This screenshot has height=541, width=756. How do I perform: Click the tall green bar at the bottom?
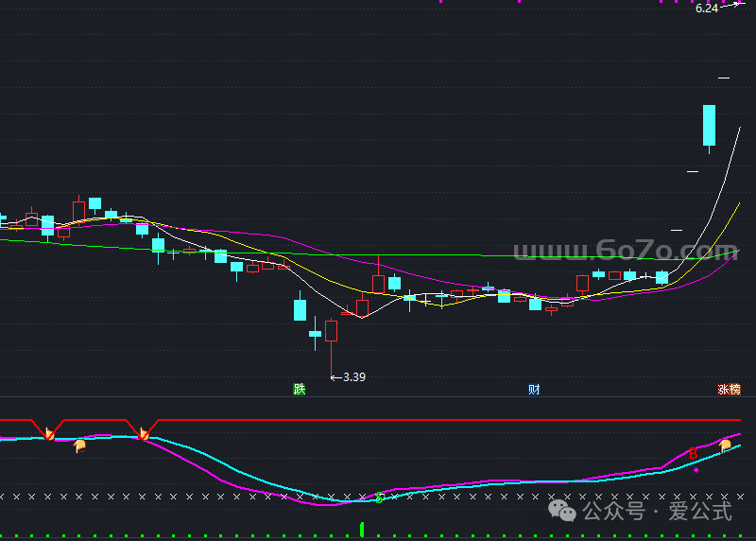362,529
